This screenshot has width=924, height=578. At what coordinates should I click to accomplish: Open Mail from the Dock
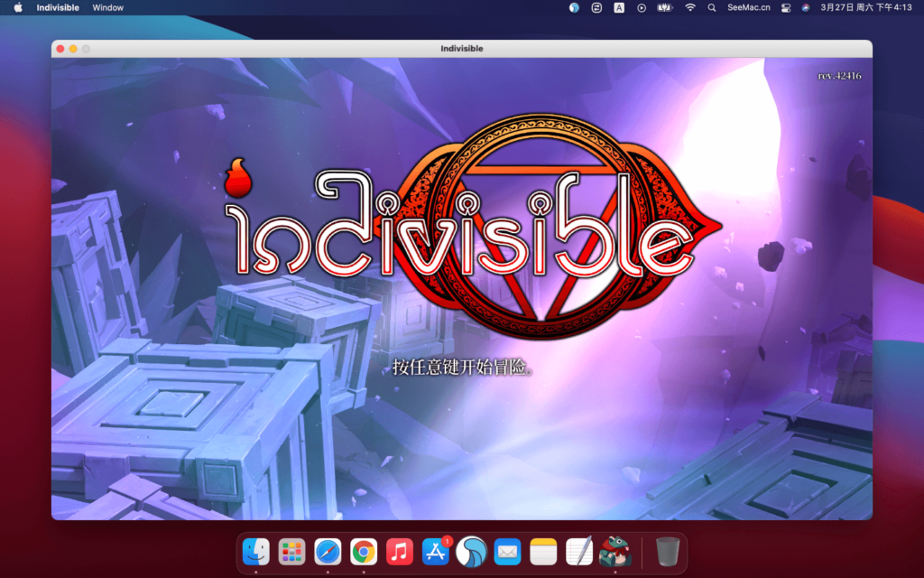tap(506, 551)
